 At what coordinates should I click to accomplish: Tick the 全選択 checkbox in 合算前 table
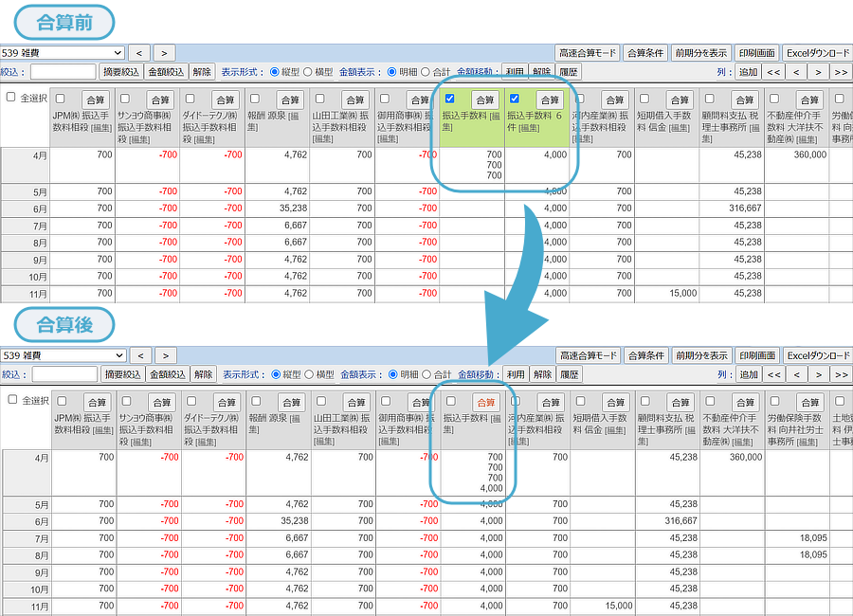click(x=11, y=98)
